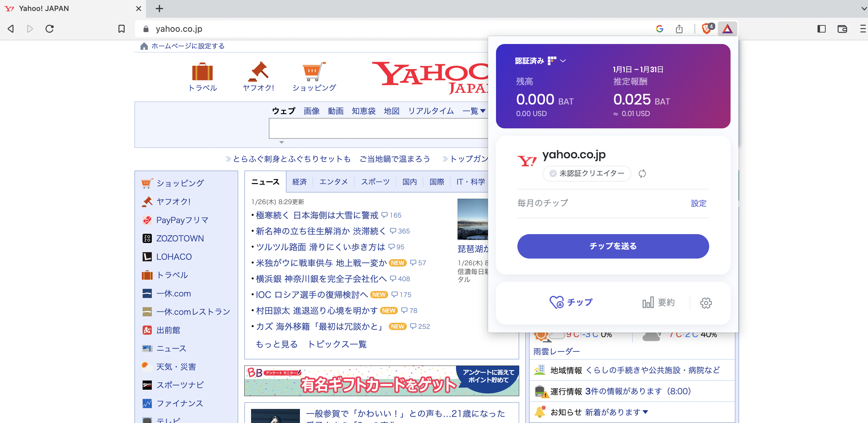This screenshot has height=423, width=868.
Task: Open 出前館 in the sidebar
Action: pos(168,330)
